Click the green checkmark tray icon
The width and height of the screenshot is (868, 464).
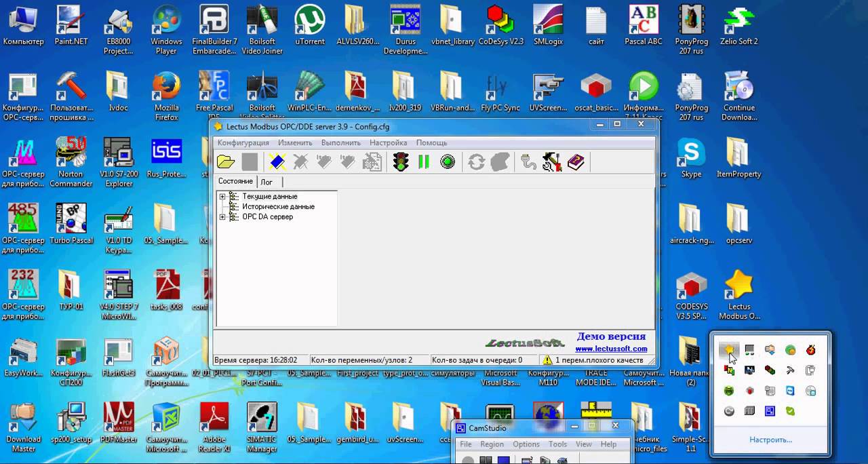(790, 411)
